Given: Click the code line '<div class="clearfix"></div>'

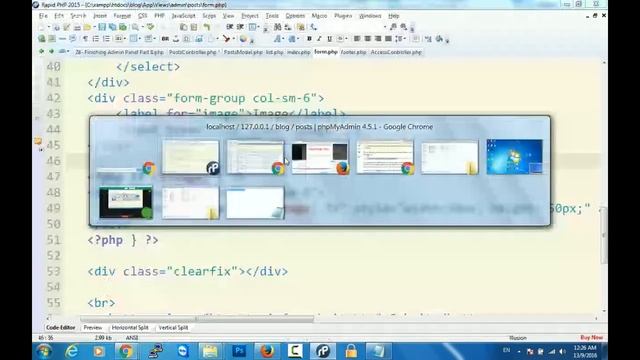Looking at the screenshot, I should point(188,271).
